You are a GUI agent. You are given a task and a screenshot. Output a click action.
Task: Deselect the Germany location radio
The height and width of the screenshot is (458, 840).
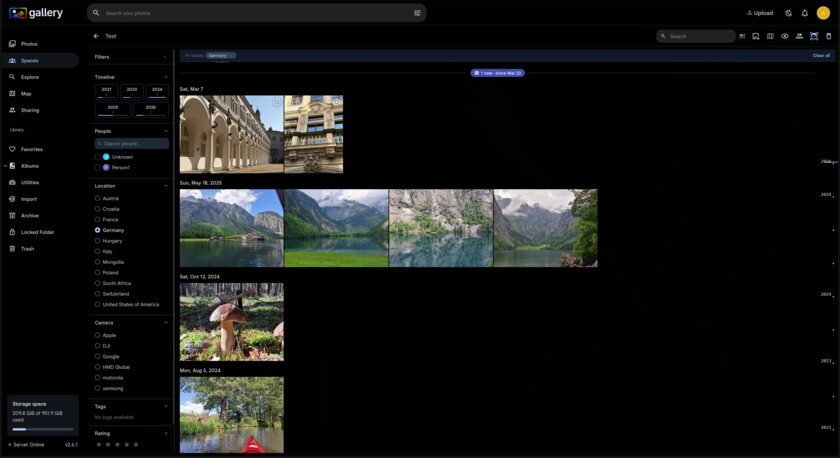point(98,230)
